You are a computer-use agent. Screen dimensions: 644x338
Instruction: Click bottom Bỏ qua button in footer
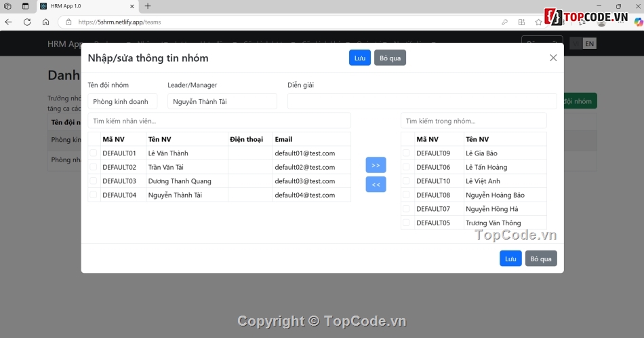point(541,259)
